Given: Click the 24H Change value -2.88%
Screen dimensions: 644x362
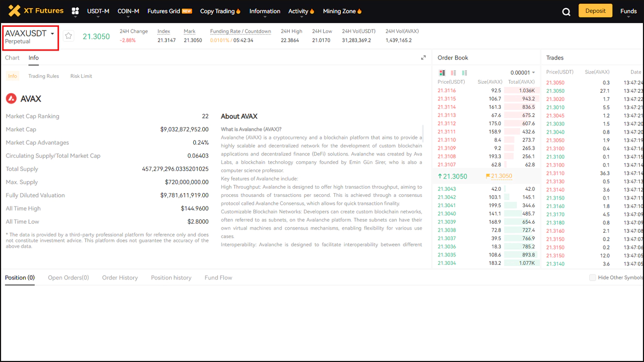Looking at the screenshot, I should [x=128, y=40].
